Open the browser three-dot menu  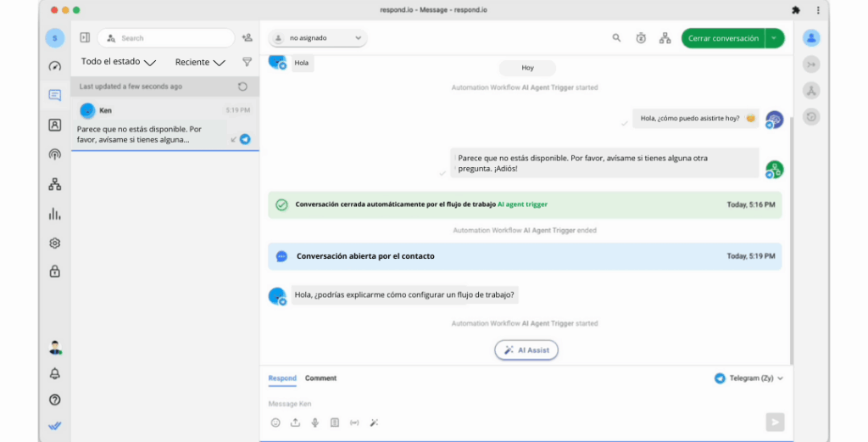tap(818, 10)
